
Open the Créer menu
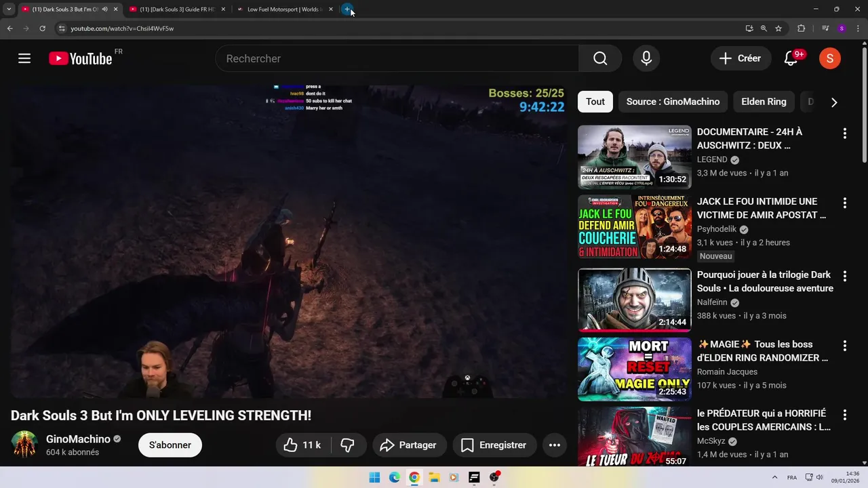[741, 58]
